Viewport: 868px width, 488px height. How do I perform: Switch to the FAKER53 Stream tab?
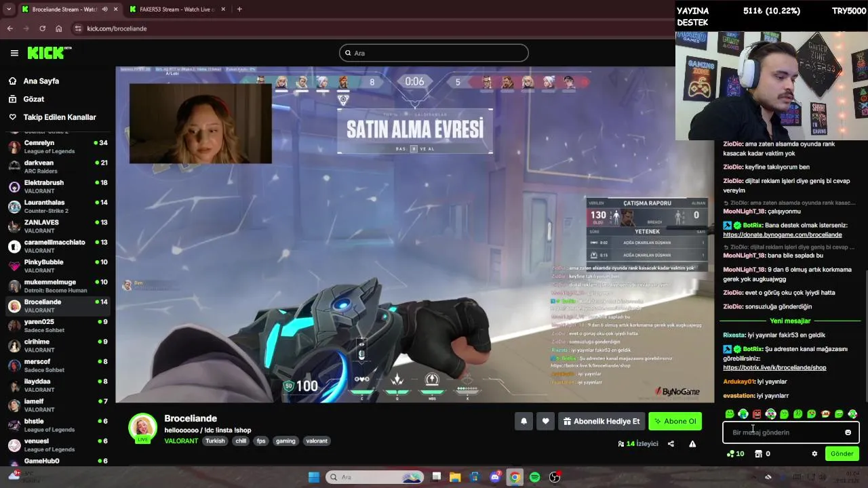(176, 9)
